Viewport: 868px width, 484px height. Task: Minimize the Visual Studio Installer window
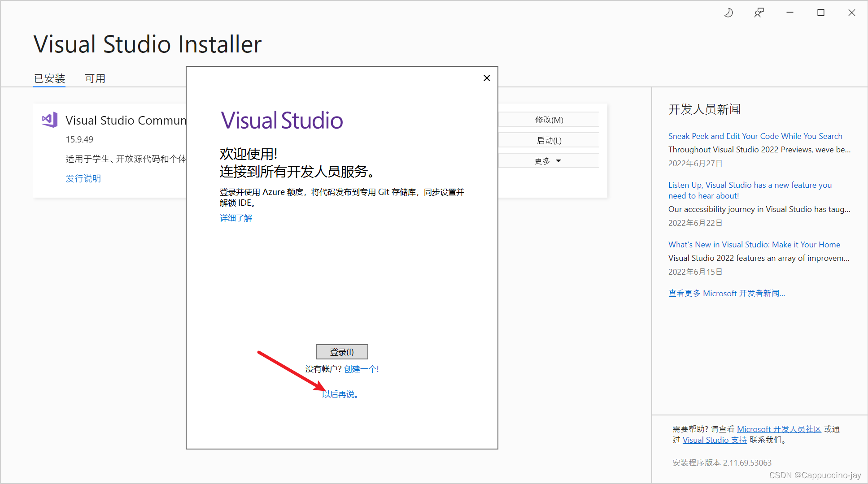coord(790,13)
